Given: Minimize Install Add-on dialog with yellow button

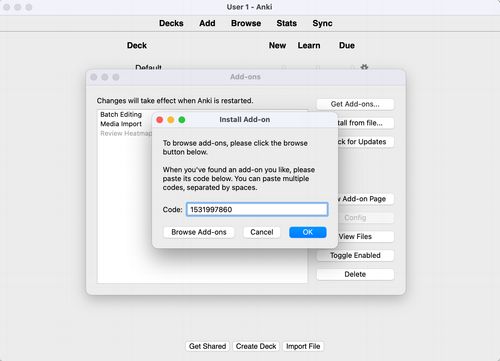Looking at the screenshot, I should (171, 120).
